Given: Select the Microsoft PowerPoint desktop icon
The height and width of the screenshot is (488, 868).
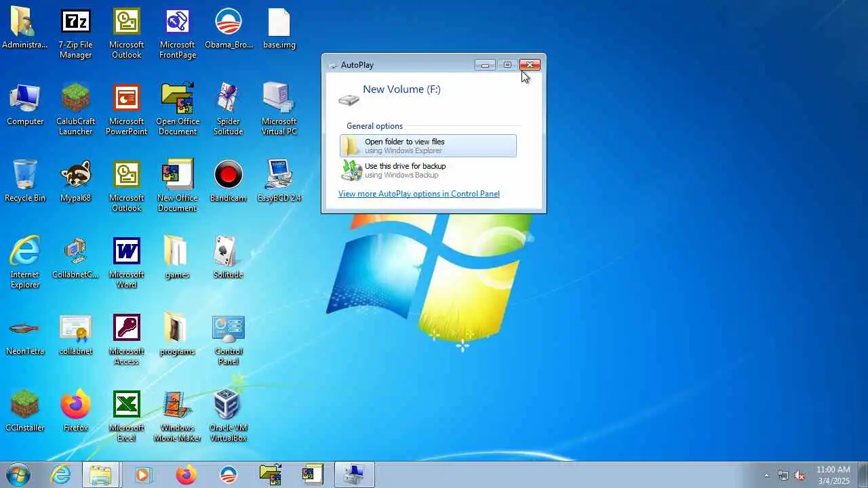Looking at the screenshot, I should [127, 110].
